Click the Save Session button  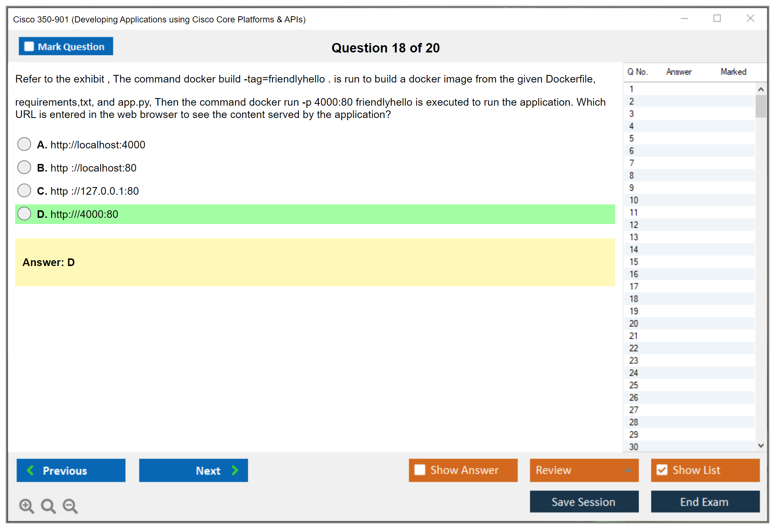tap(584, 502)
